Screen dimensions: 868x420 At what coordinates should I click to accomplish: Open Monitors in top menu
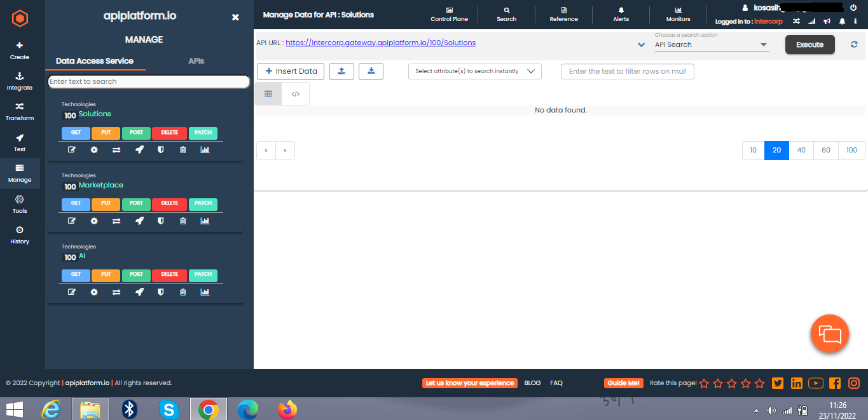tap(678, 14)
